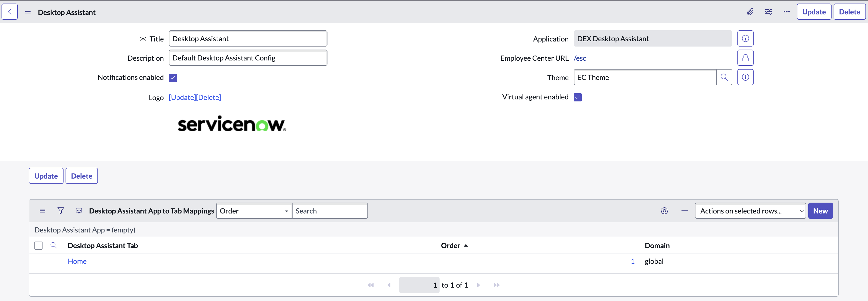Look up Theme using magnifier icon
Image resolution: width=868 pixels, height=301 pixels.
724,77
